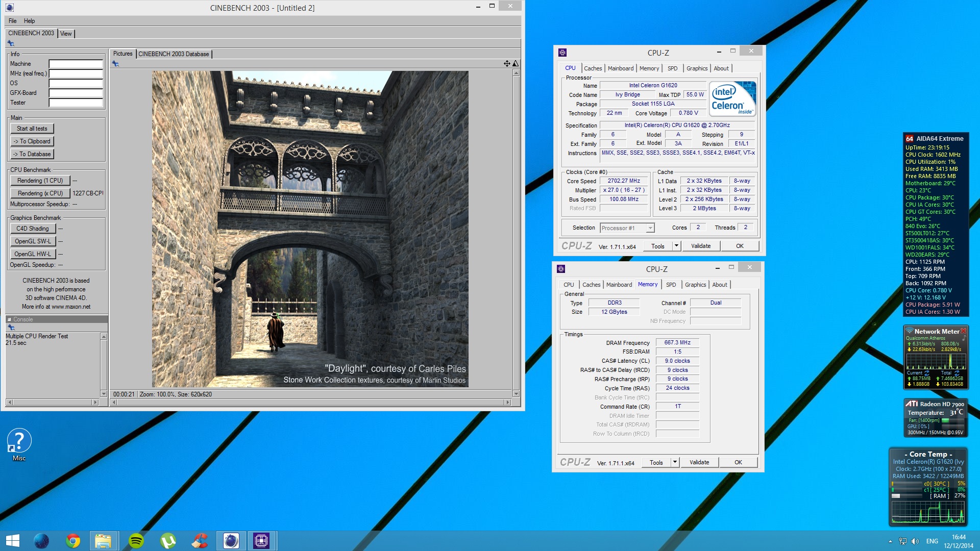
Task: Close the Network Meter gadget with red X
Action: point(964,331)
